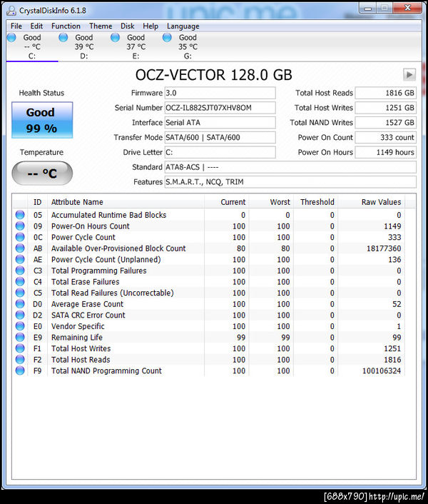The width and height of the screenshot is (428, 504).
Task: Click the C: drive blue status orb
Action: [11, 38]
